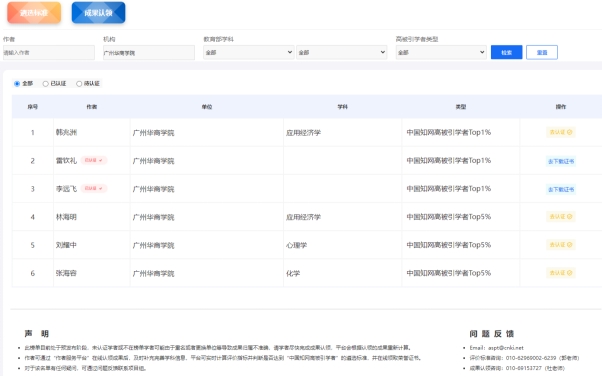Click the 作者 column header
This screenshot has width=602, height=377.
click(92, 107)
